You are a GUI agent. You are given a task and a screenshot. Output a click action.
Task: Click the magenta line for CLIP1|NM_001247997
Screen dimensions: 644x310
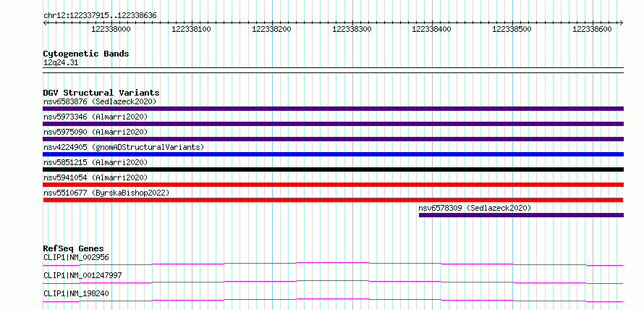click(x=333, y=282)
